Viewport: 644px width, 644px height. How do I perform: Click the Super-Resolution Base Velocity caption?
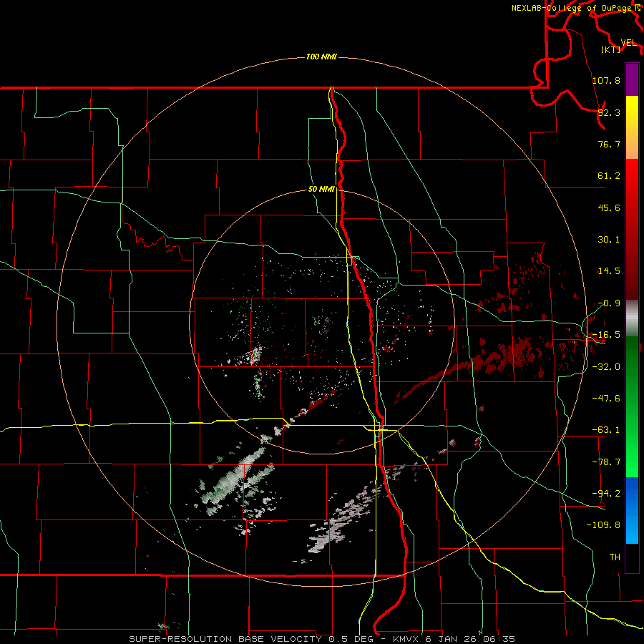click(x=321, y=639)
